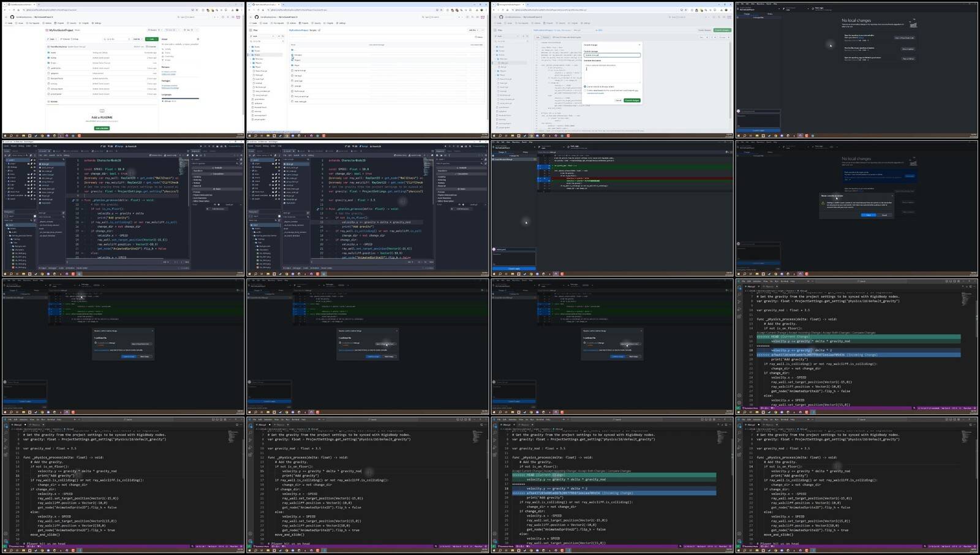The height and width of the screenshot is (555, 980).
Task: Click Open in Visual Studio Code in plain No local changes frame
Action: click(904, 37)
